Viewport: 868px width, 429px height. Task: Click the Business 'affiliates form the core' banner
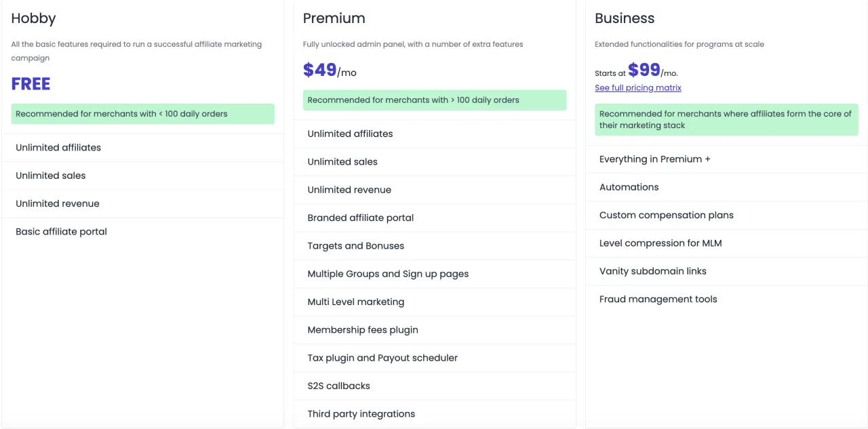pyautogui.click(x=726, y=120)
